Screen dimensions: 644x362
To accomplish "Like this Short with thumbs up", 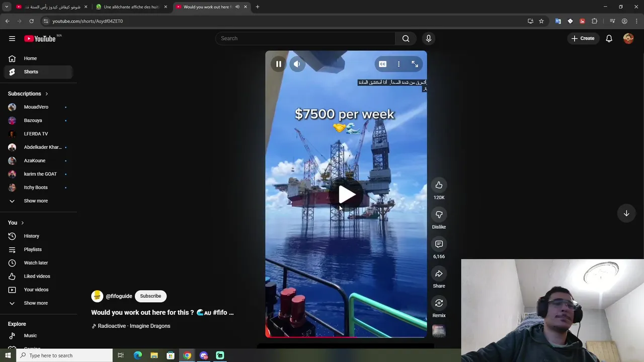I will coord(439,185).
